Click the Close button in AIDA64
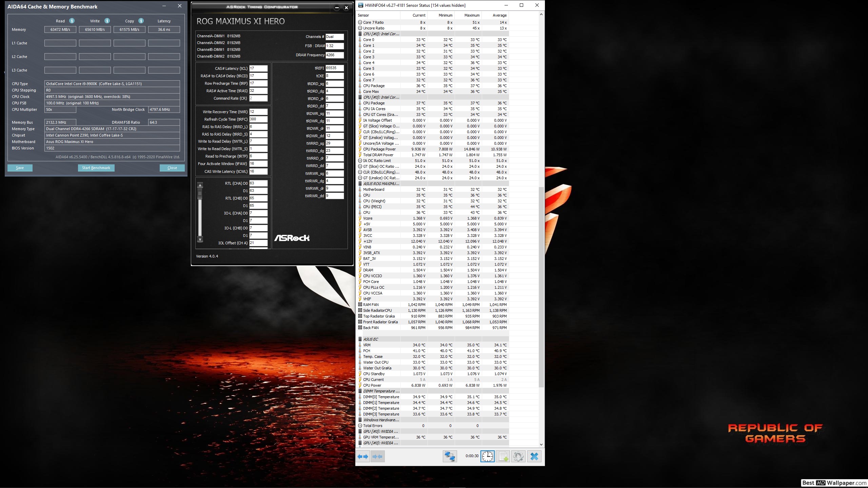The width and height of the screenshot is (868, 488). (172, 167)
